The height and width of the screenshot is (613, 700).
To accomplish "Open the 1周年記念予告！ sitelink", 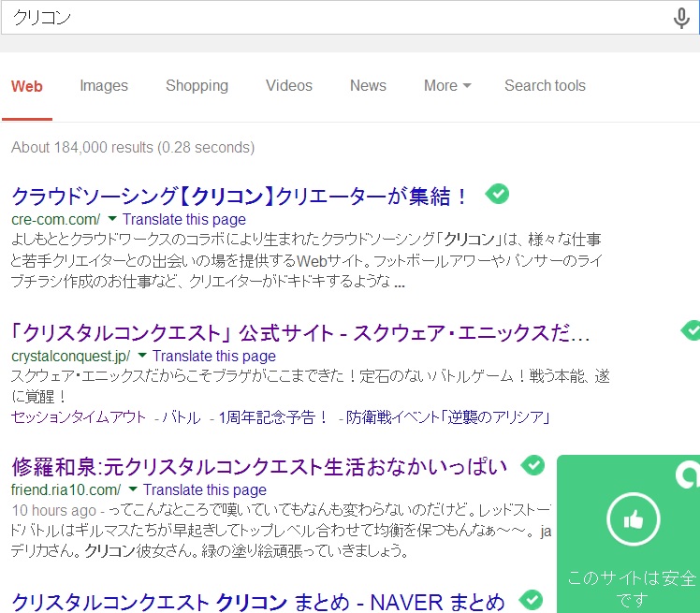I will tap(273, 417).
